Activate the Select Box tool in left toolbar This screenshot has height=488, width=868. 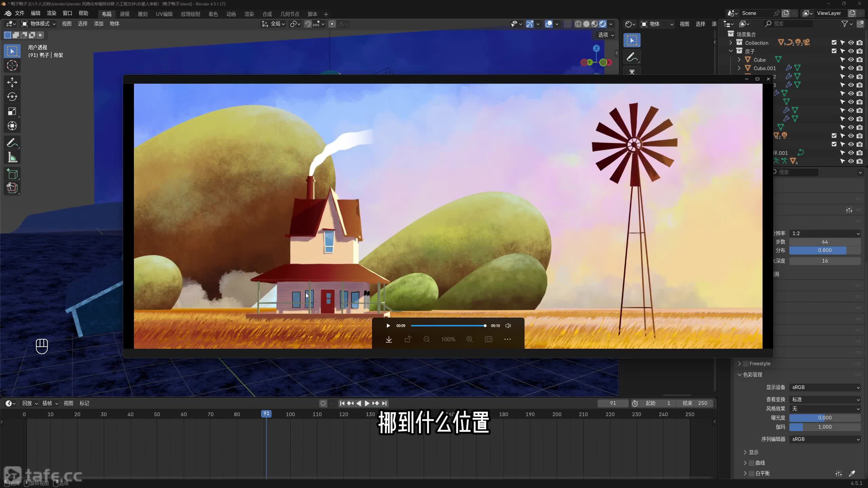pyautogui.click(x=12, y=51)
